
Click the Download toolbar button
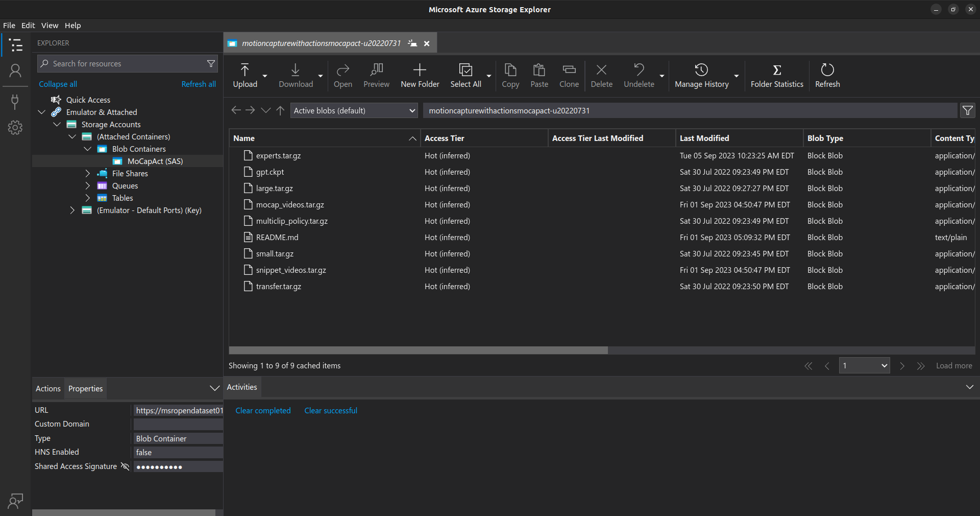(x=296, y=76)
